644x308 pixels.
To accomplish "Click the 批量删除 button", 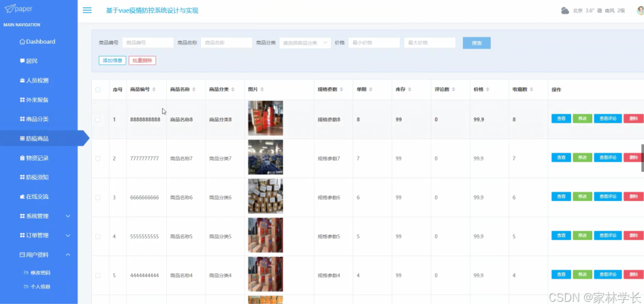I will [142, 61].
